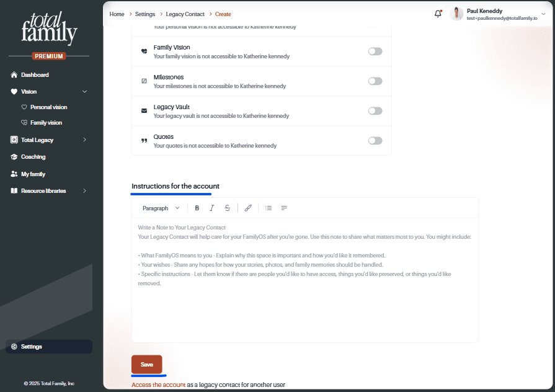Go to Home breadcrumb
This screenshot has width=555, height=392.
click(x=117, y=14)
